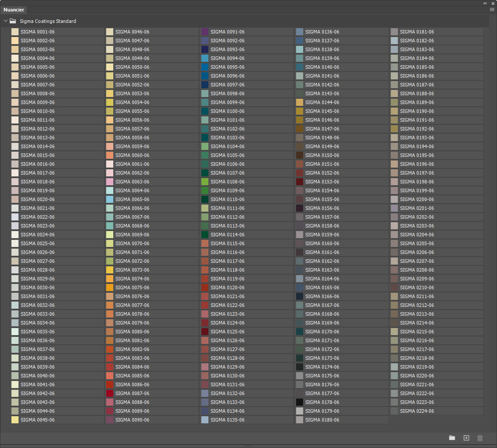
Task: Click the SIGMA 0082-06 label
Action: pos(132,349)
